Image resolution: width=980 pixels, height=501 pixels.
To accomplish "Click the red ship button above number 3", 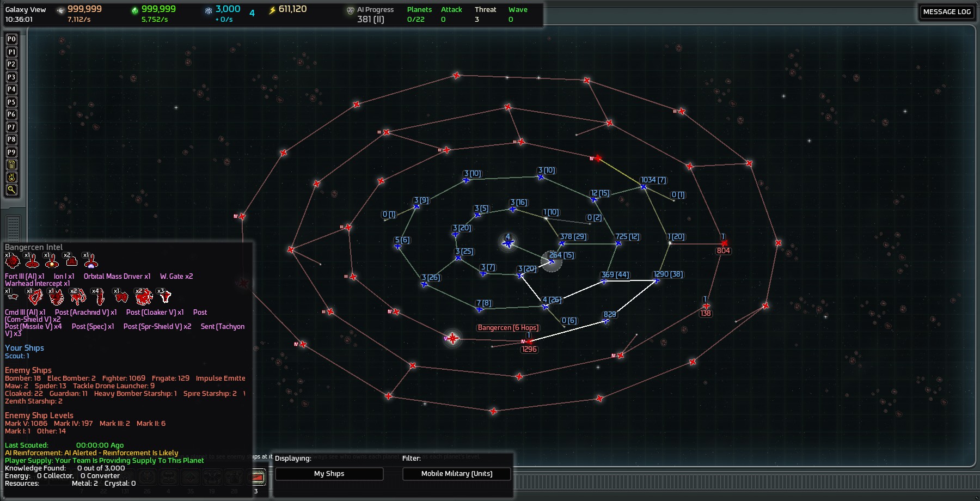I will tap(257, 478).
